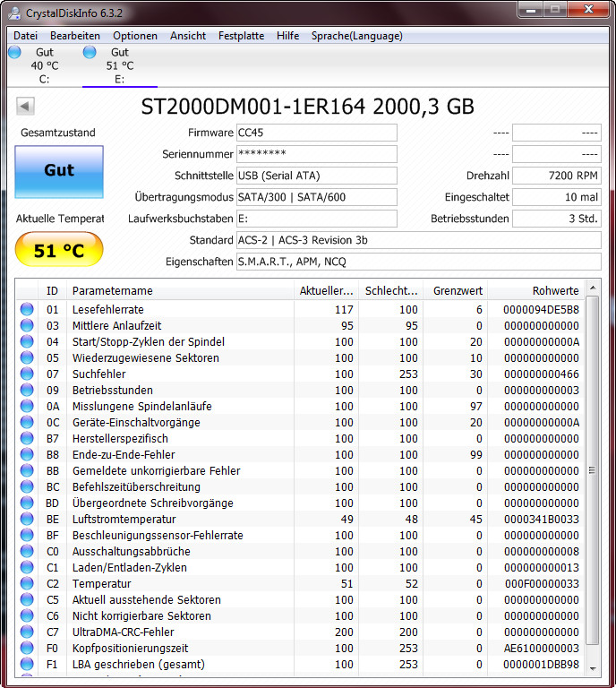Click the Seriennummer field

pyautogui.click(x=317, y=154)
